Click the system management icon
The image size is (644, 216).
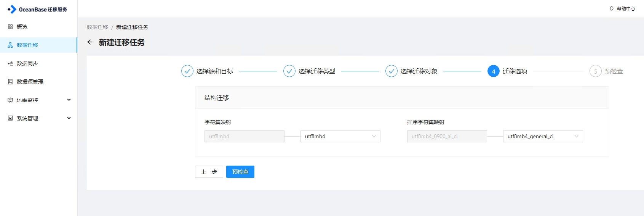tap(10, 118)
